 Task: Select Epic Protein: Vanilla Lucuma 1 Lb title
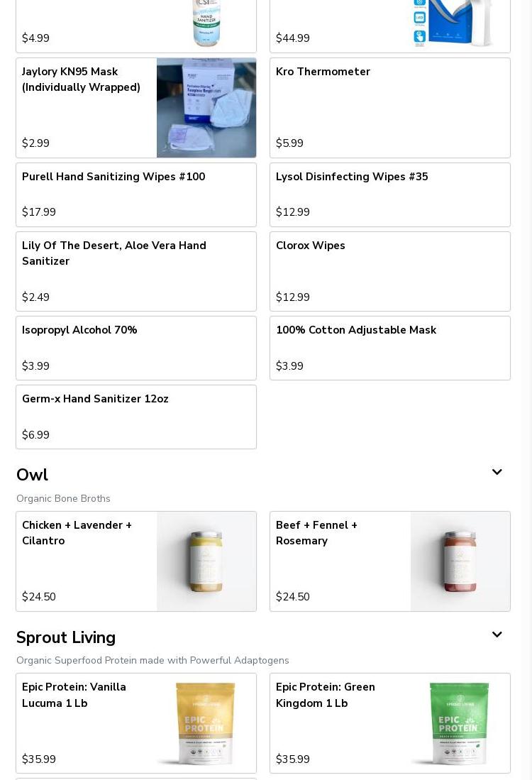coord(74,695)
